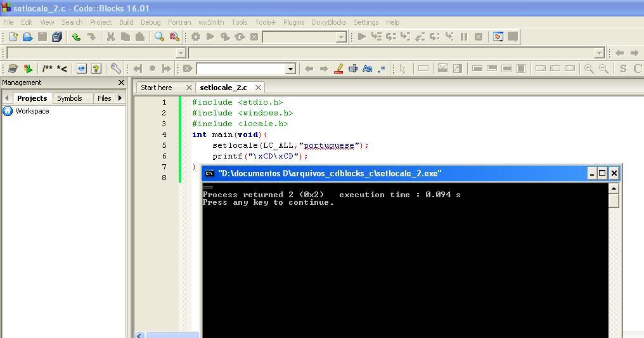Open the build target dropdown
This screenshot has height=338, width=644.
pyautogui.click(x=341, y=37)
